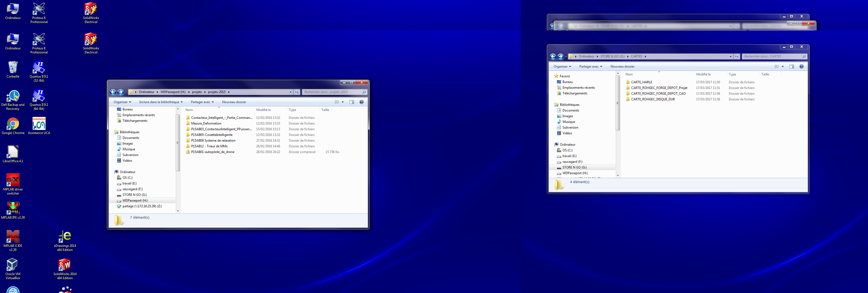The width and height of the screenshot is (868, 293).
Task: Open Assistance UCA desktop shortcut
Action: [x=39, y=126]
